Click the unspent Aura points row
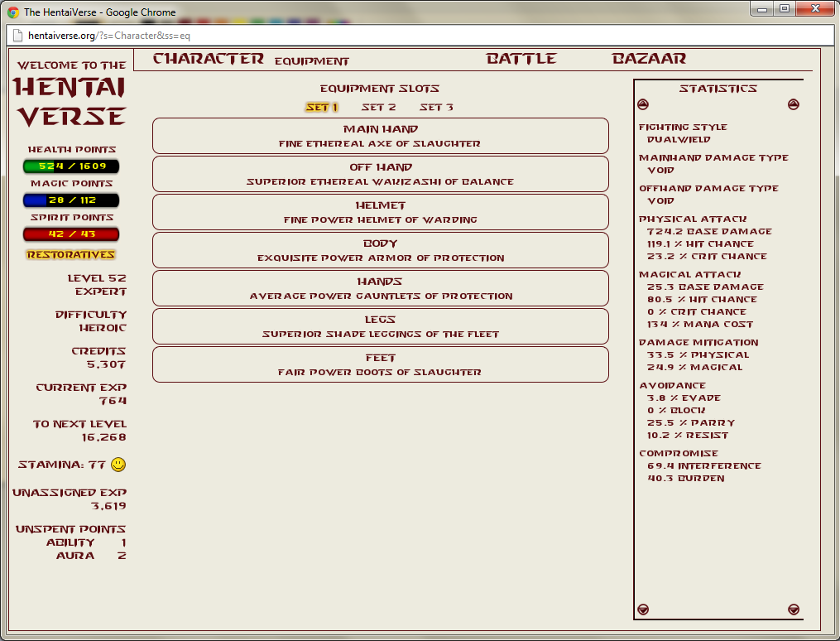 pyautogui.click(x=91, y=556)
